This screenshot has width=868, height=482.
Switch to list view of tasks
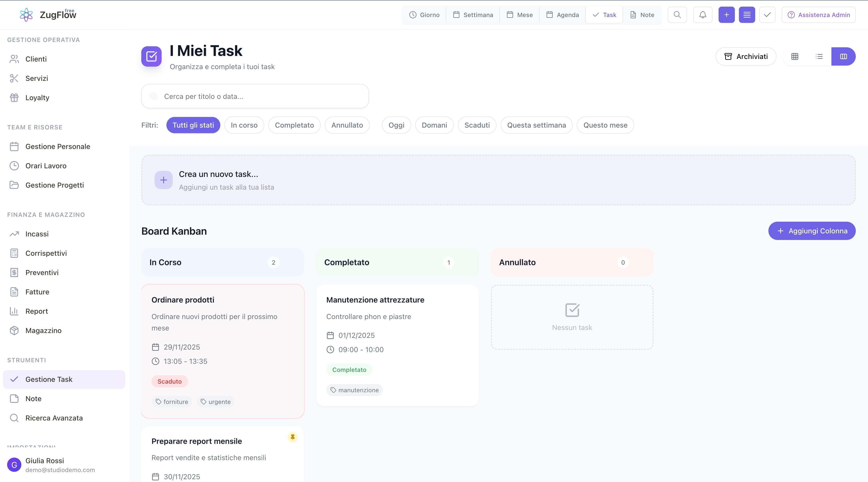[819, 56]
